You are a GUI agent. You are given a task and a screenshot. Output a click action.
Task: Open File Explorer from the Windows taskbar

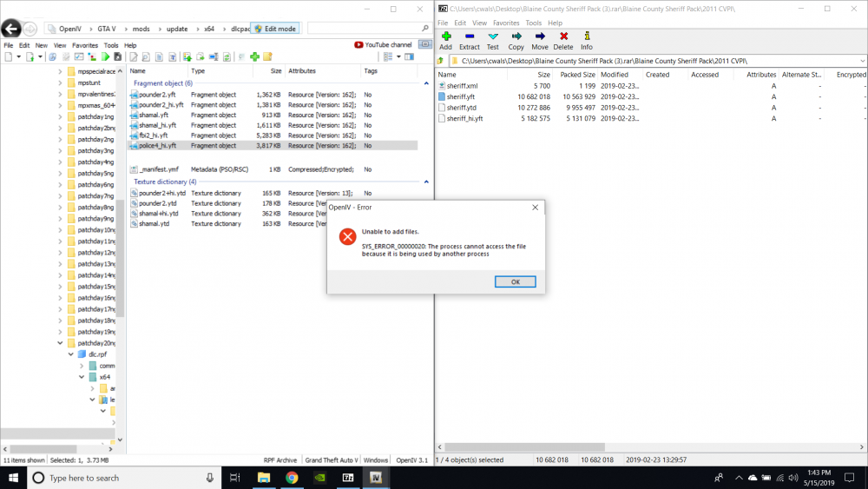(264, 478)
